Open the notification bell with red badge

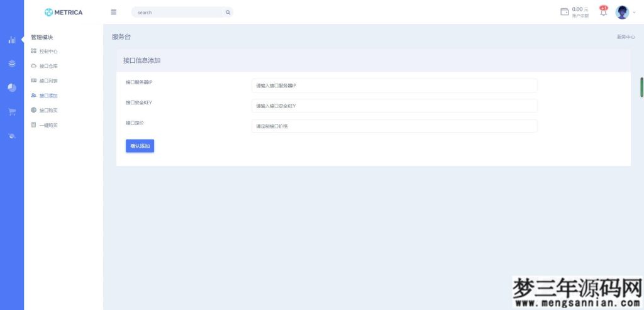click(x=603, y=11)
